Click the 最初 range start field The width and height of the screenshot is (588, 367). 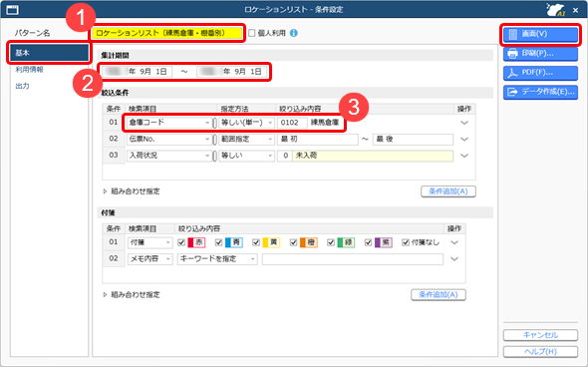click(x=317, y=140)
